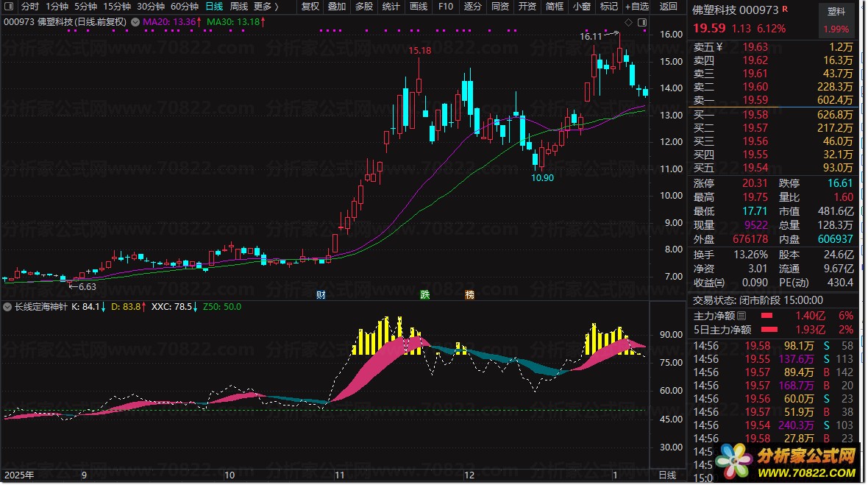Add stock to watchlist with +自选
Viewport: 868px width, 485px height.
point(636,7)
